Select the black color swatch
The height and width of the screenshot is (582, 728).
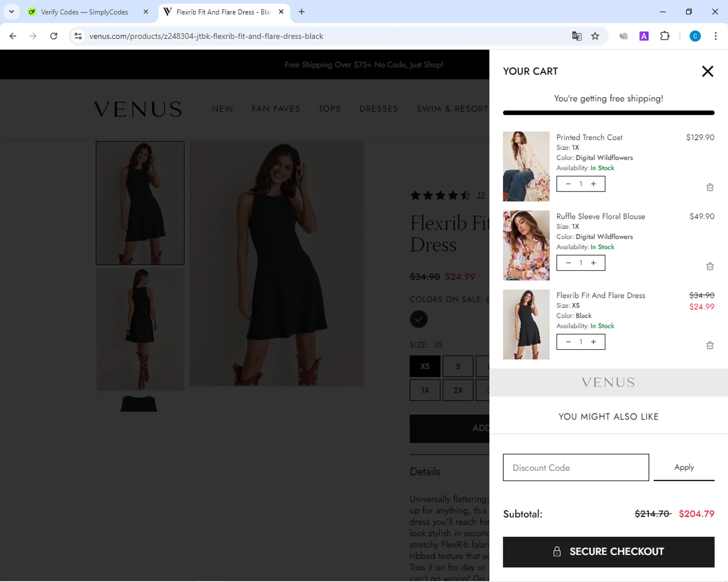pyautogui.click(x=419, y=319)
